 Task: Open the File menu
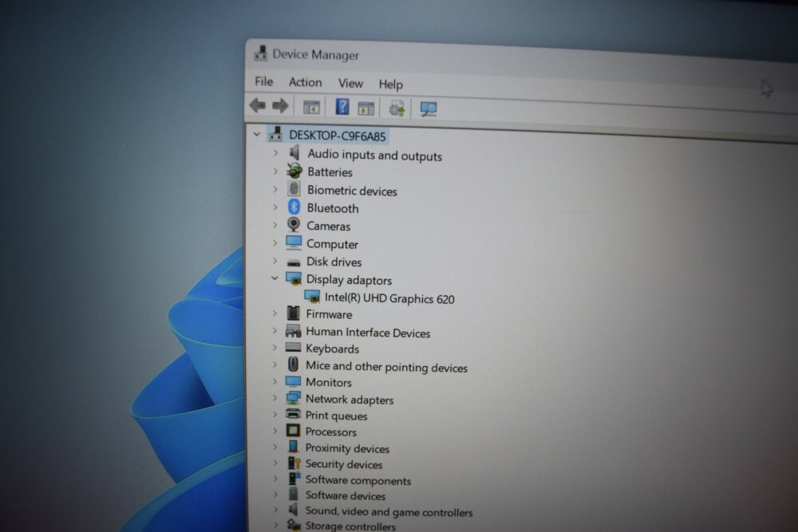tap(263, 81)
